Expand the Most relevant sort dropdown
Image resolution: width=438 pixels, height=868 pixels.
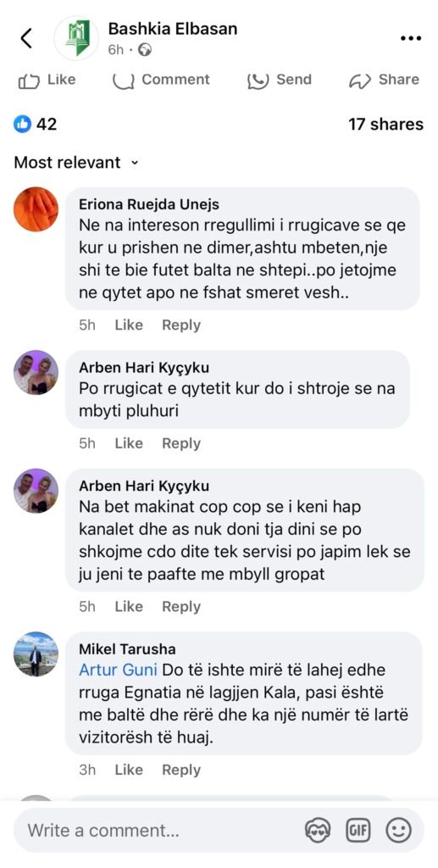tap(75, 162)
